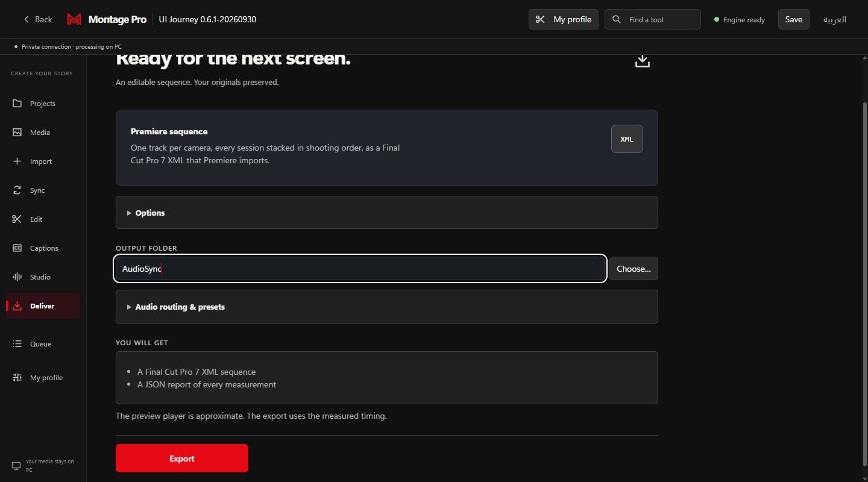Go to the Media section
The image size is (868, 482).
(43, 133)
